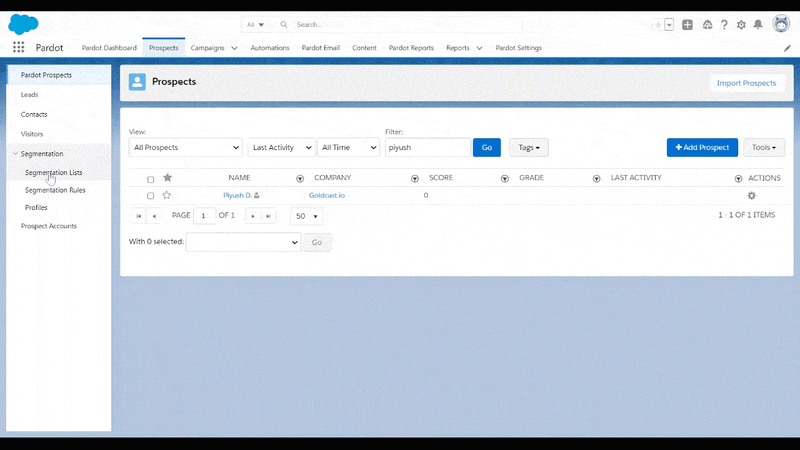Click the favorites star icon in header

point(658,24)
